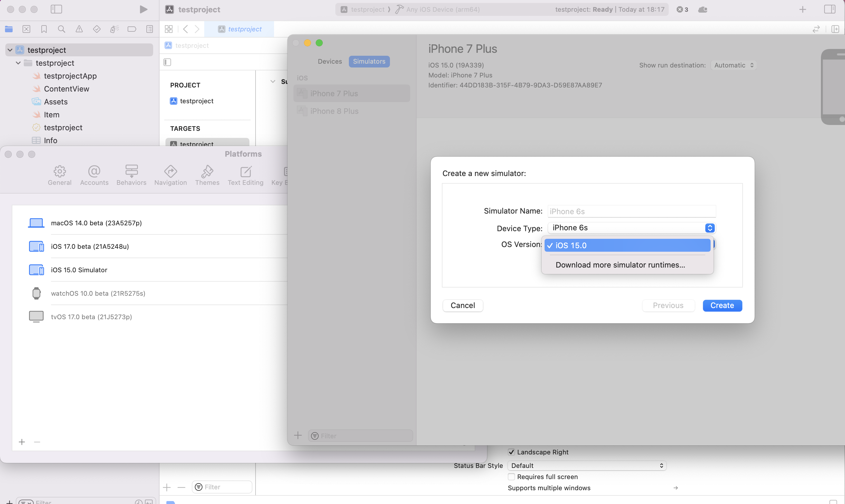Choose Download more simulator runtimes...

[x=620, y=265]
